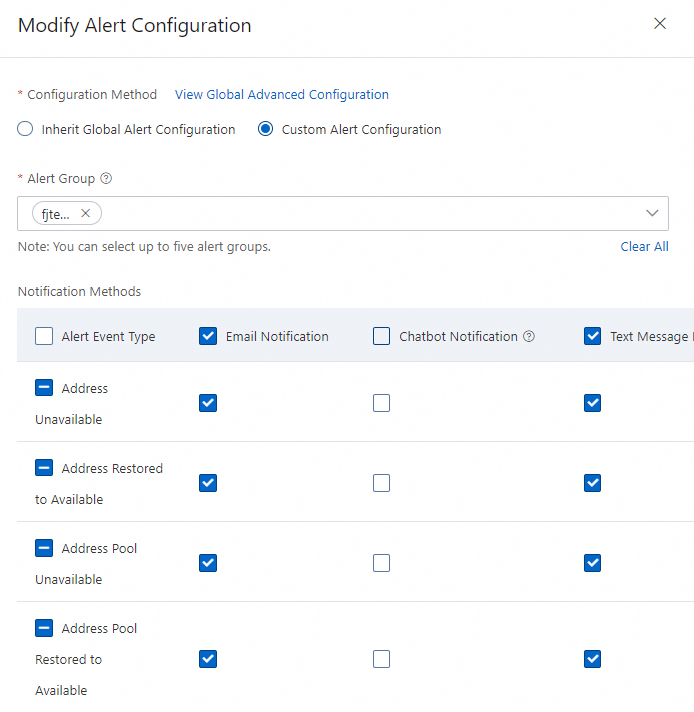
Task: Click the Clear All link
Action: (x=644, y=247)
